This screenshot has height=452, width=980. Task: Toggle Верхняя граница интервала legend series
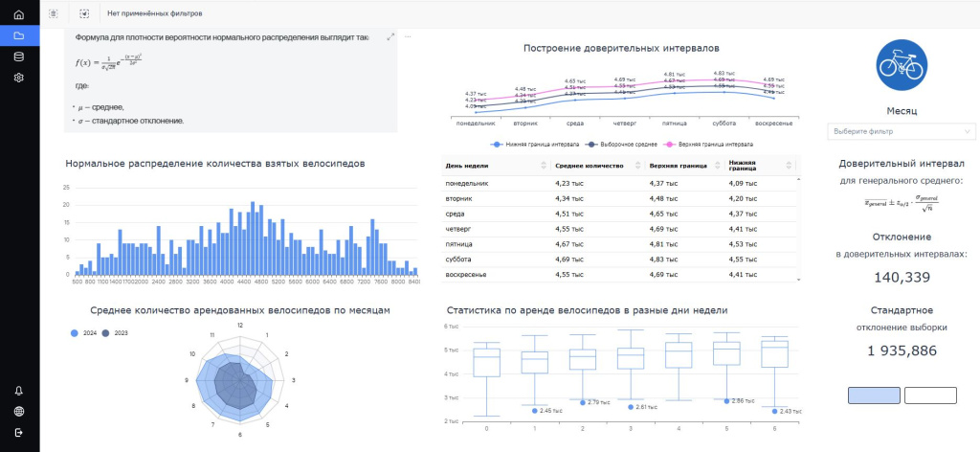[x=709, y=144]
